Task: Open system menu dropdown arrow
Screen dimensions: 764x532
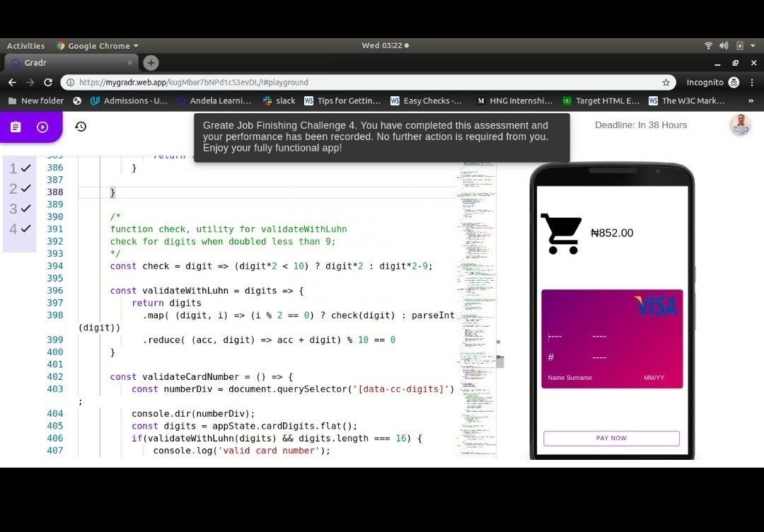Action: pyautogui.click(x=753, y=46)
